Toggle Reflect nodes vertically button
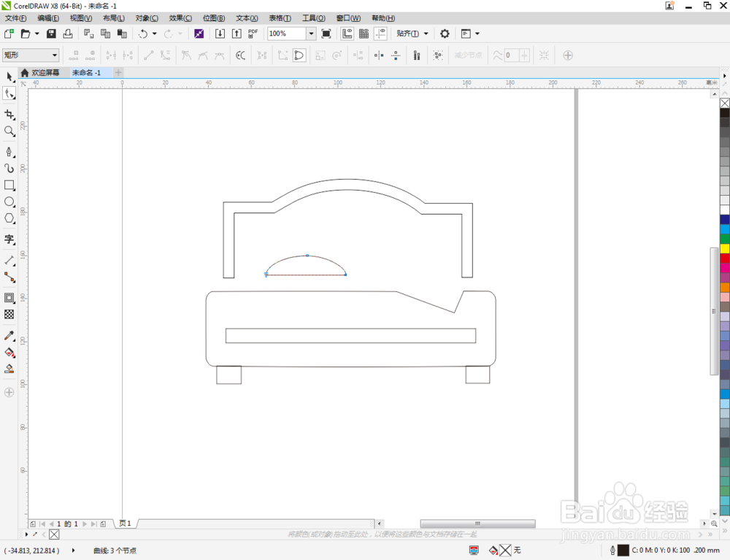Image resolution: width=730 pixels, height=560 pixels. [396, 55]
